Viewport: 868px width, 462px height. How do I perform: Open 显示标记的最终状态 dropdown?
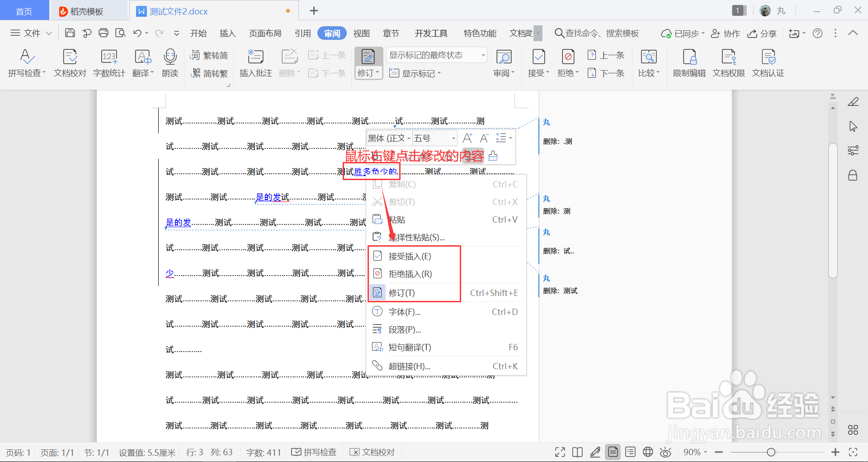coord(437,55)
